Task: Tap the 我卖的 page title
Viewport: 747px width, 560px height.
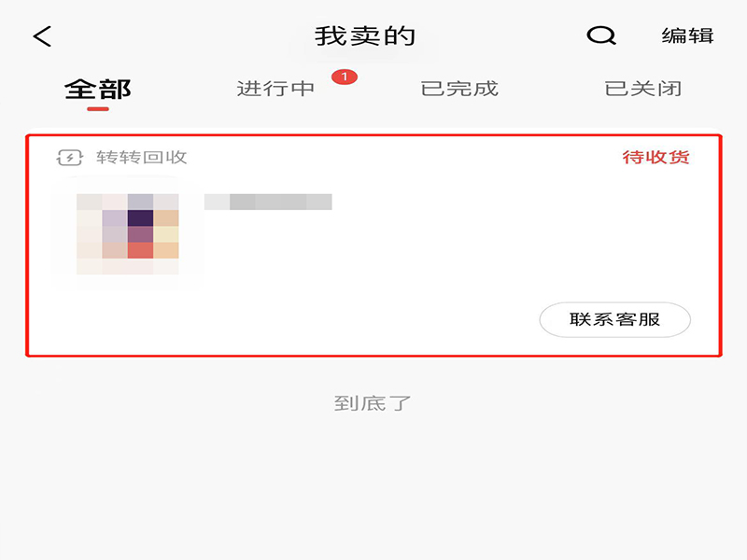Action: pyautogui.click(x=365, y=36)
